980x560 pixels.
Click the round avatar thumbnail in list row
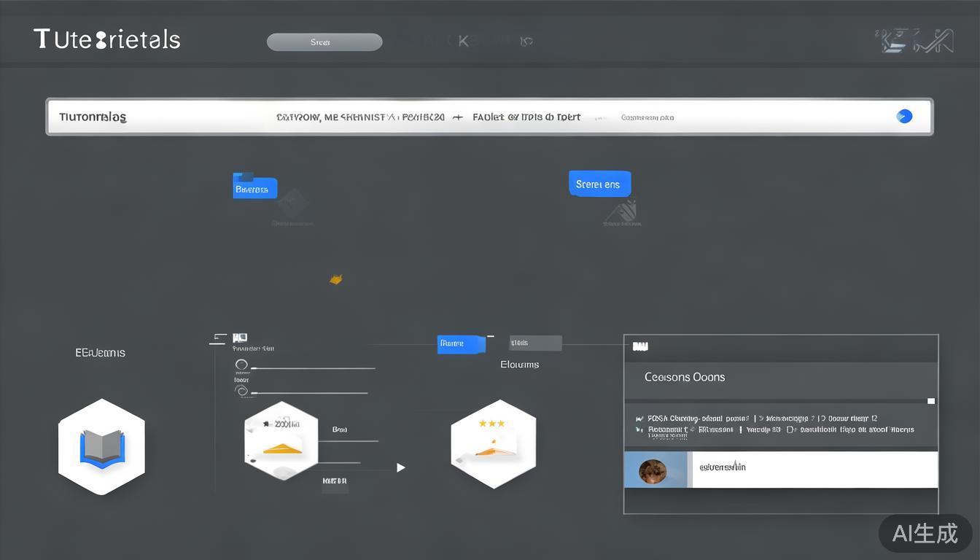[652, 471]
